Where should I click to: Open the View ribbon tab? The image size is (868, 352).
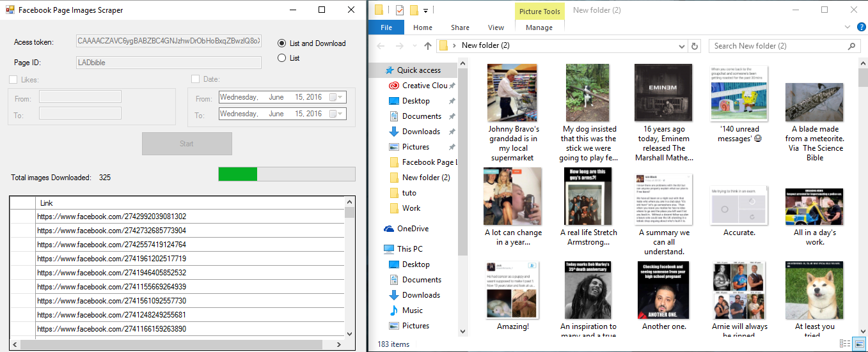pos(496,27)
